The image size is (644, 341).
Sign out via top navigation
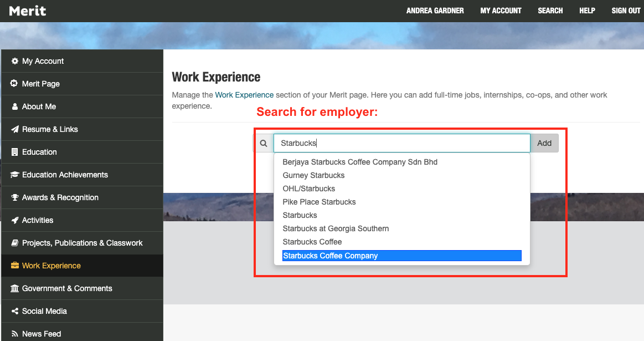[x=626, y=11]
